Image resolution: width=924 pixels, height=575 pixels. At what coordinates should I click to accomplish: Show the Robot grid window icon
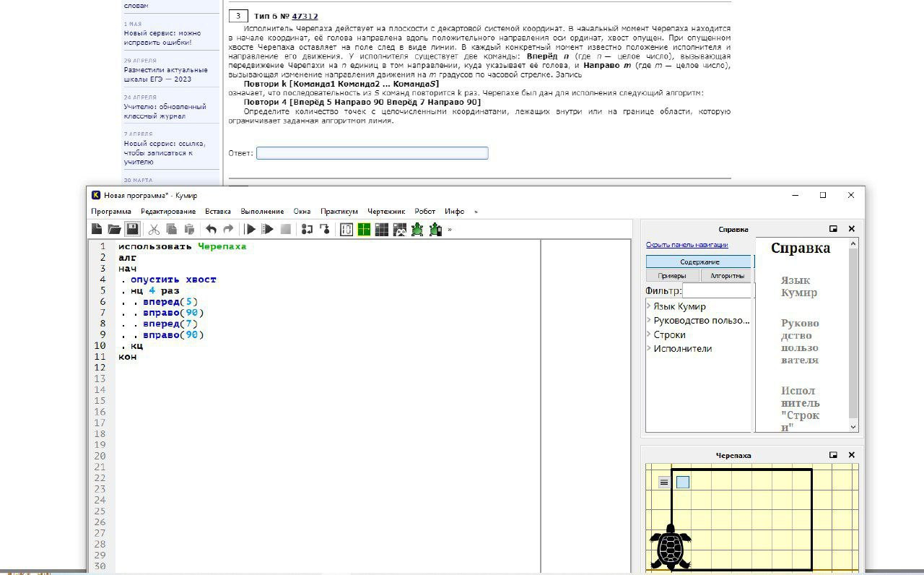[381, 229]
